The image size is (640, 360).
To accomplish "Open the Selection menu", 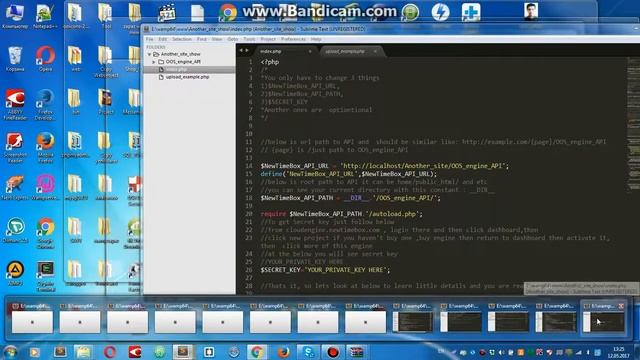I will [182, 39].
